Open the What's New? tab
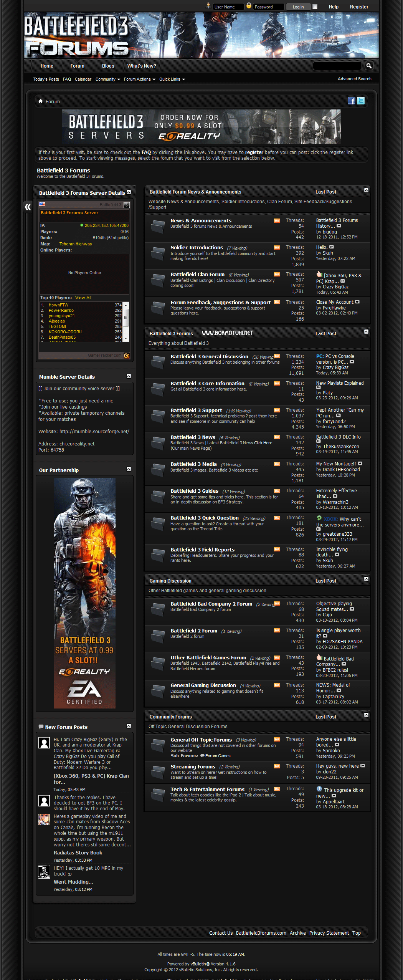The width and height of the screenshot is (403, 980). pos(142,66)
